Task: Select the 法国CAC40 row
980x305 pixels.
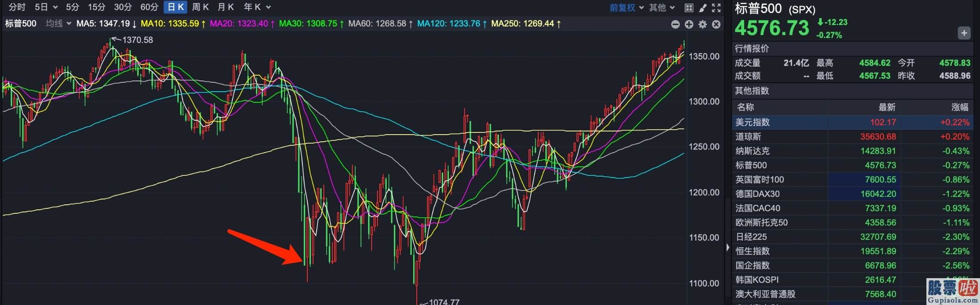Action: pos(853,208)
